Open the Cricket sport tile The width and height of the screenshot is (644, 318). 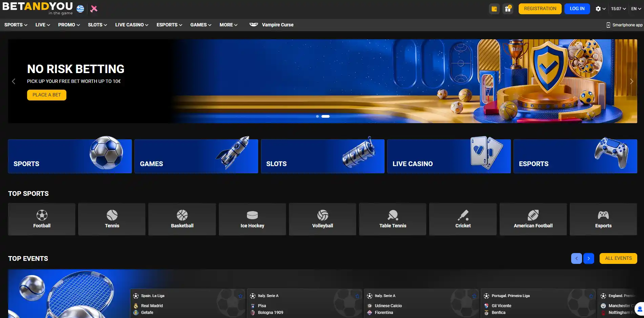tap(463, 219)
